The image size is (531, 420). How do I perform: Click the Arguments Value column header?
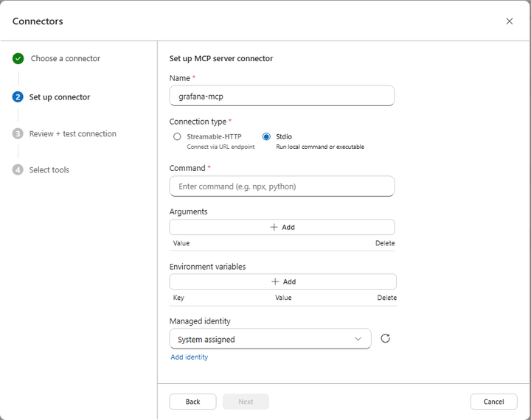click(x=181, y=243)
